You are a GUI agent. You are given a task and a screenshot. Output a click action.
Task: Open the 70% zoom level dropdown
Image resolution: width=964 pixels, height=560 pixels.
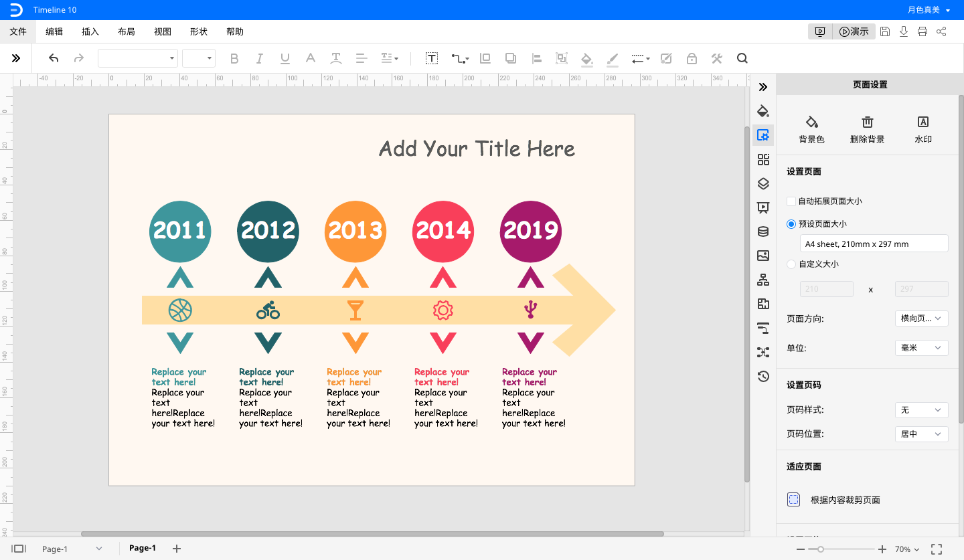click(x=907, y=549)
